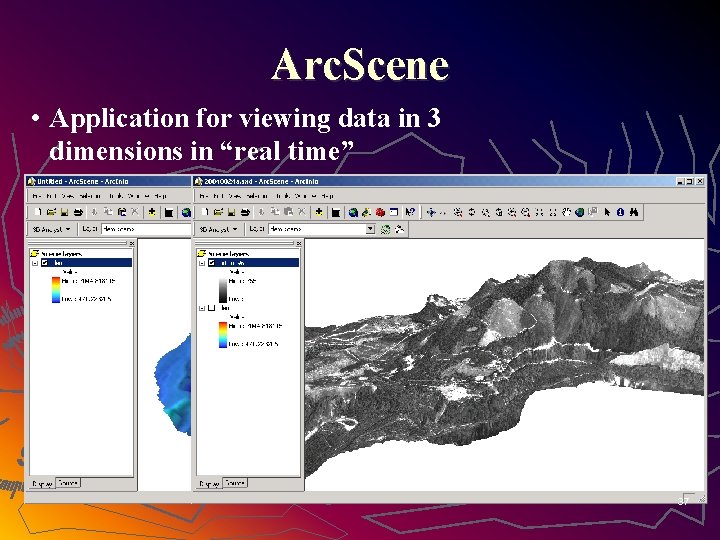The height and width of the screenshot is (540, 720).
Task: Uncheck the highlighted top layer in right window
Action: tap(212, 263)
